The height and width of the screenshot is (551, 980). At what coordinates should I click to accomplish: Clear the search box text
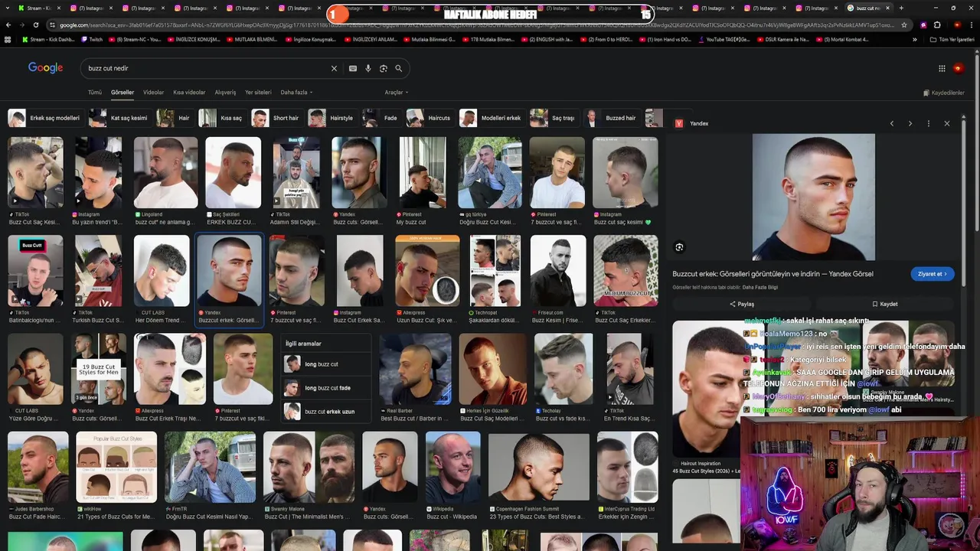coord(334,68)
